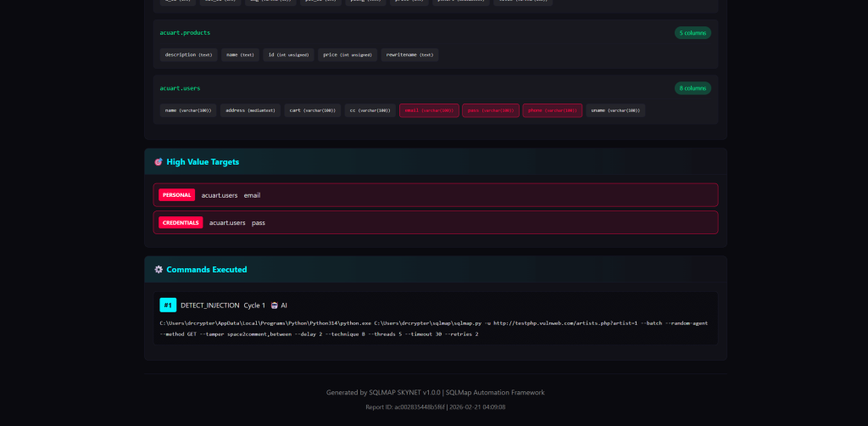Click the rewritename column chip
Screen dimensions: 868x426
pos(409,55)
